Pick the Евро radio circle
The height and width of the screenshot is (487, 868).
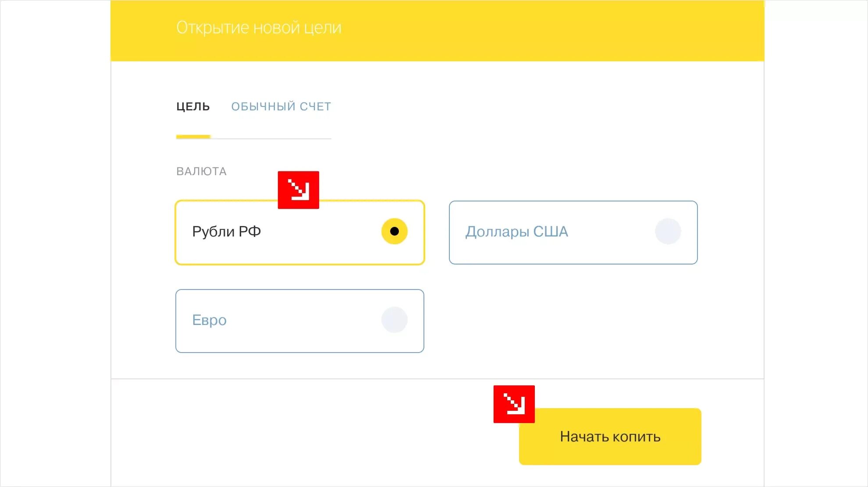[x=395, y=320]
